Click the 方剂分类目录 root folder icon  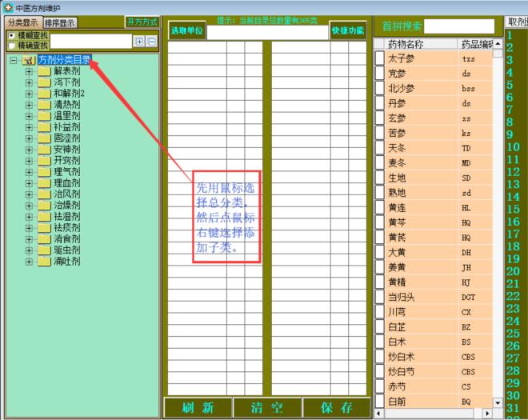click(x=28, y=60)
